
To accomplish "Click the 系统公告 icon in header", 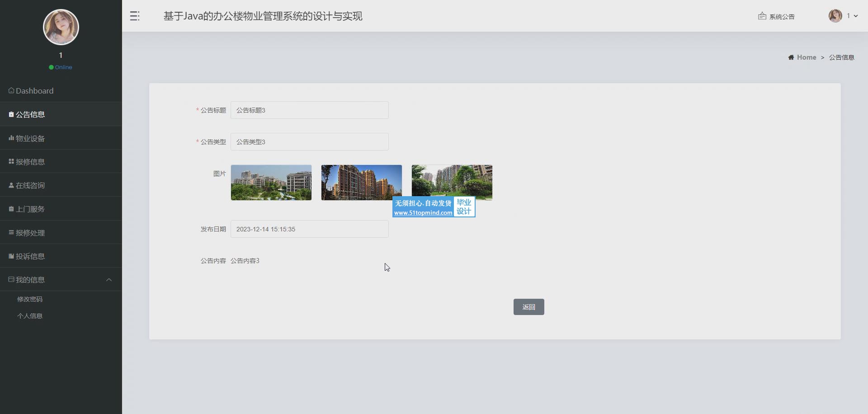I will pyautogui.click(x=762, y=16).
